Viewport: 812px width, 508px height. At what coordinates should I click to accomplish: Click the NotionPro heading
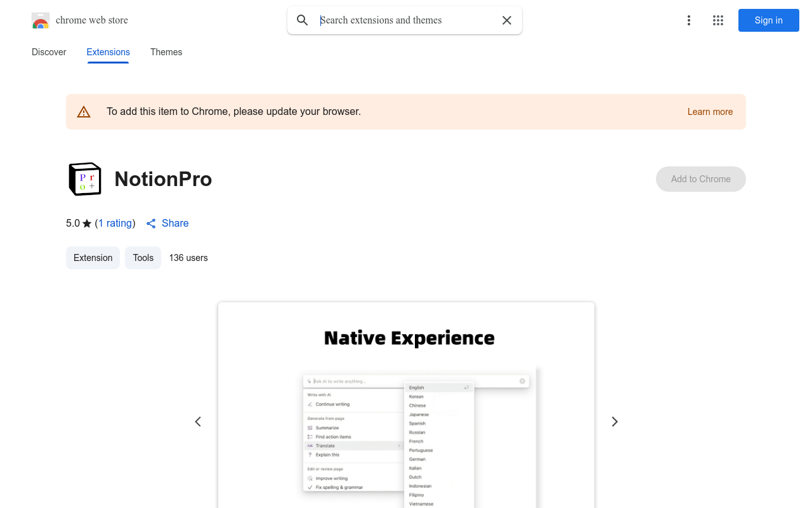[163, 179]
